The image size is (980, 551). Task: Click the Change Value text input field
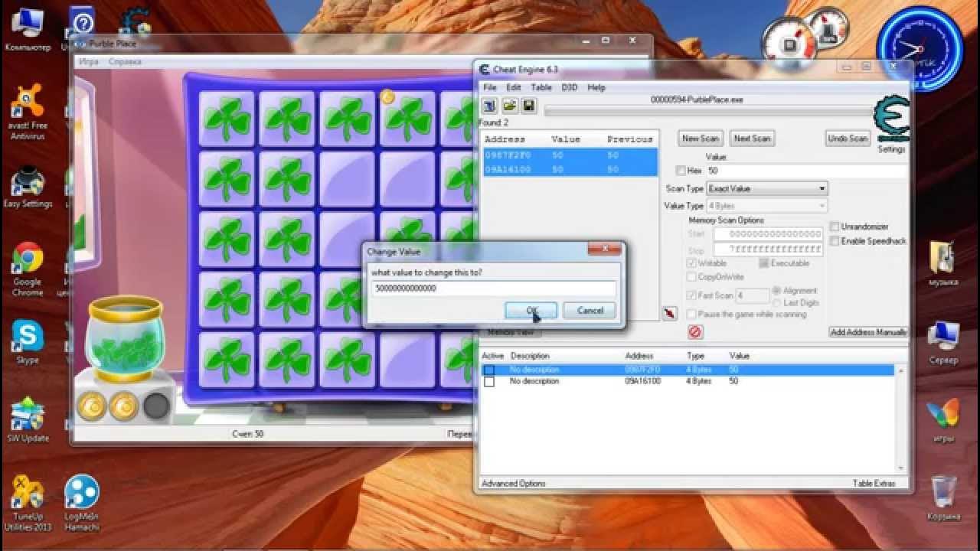coord(494,289)
